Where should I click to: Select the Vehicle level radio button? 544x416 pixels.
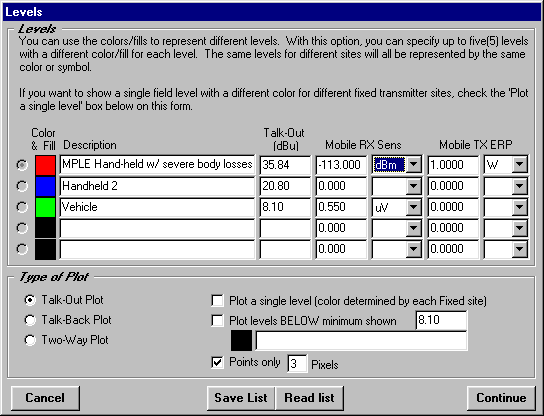click(x=22, y=207)
